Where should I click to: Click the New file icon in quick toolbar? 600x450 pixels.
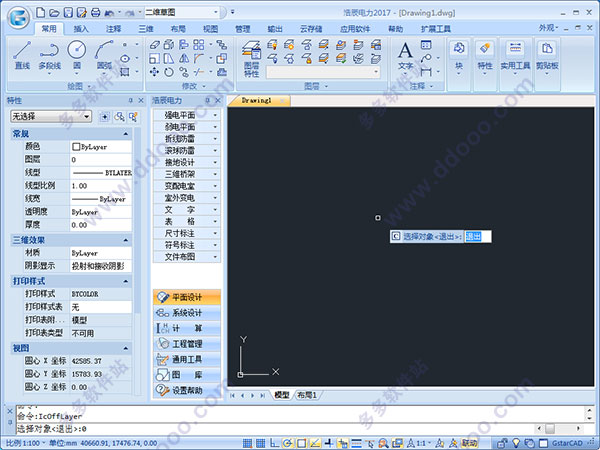pos(41,13)
